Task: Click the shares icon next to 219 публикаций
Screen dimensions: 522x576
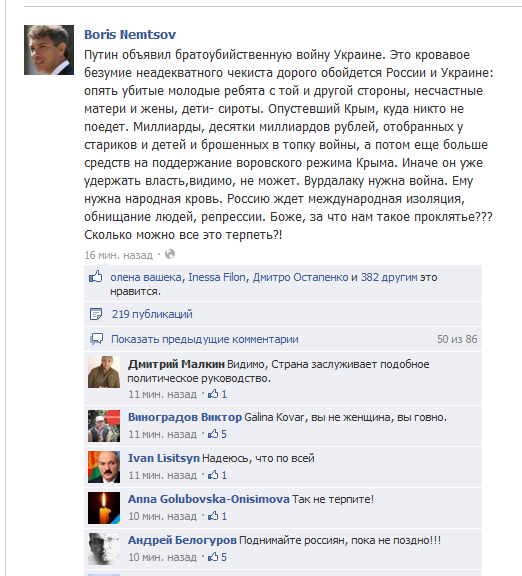Action: pyautogui.click(x=96, y=314)
